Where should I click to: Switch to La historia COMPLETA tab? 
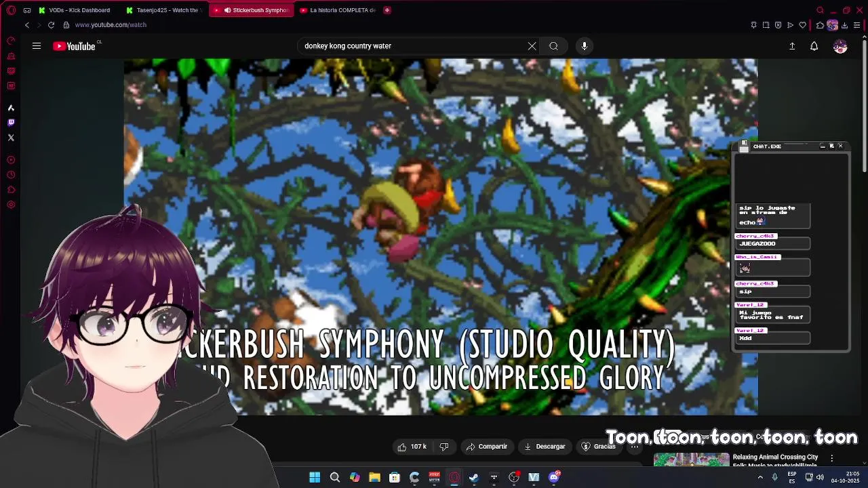tap(338, 10)
